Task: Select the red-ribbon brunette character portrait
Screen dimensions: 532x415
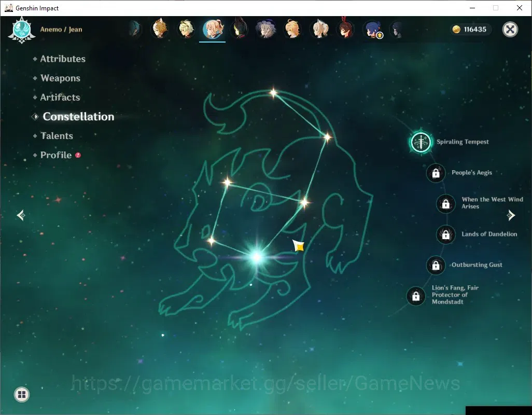Action: pos(346,28)
